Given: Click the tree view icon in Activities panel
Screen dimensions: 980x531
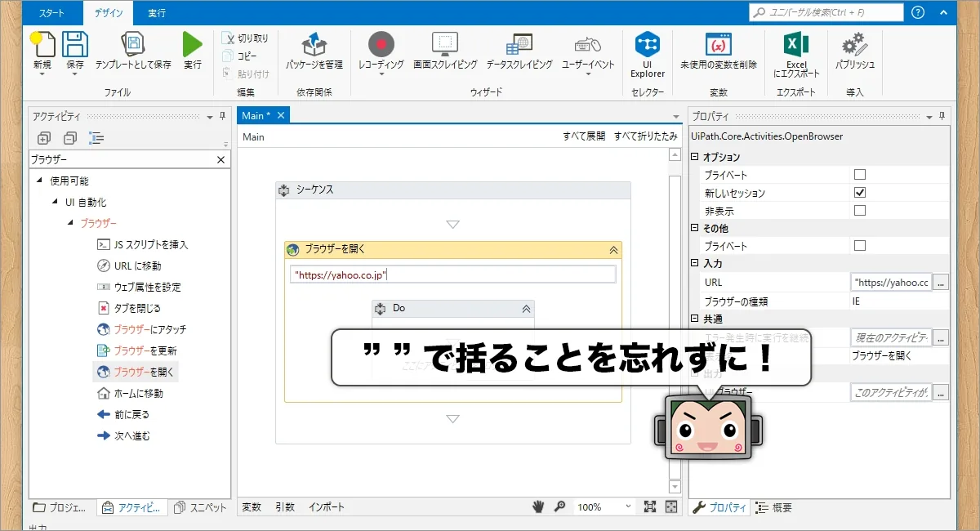Looking at the screenshot, I should tap(97, 138).
